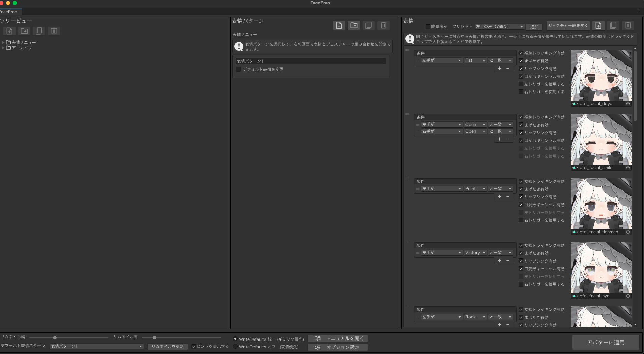Click the new item icon in ツリービュー panel

point(9,31)
